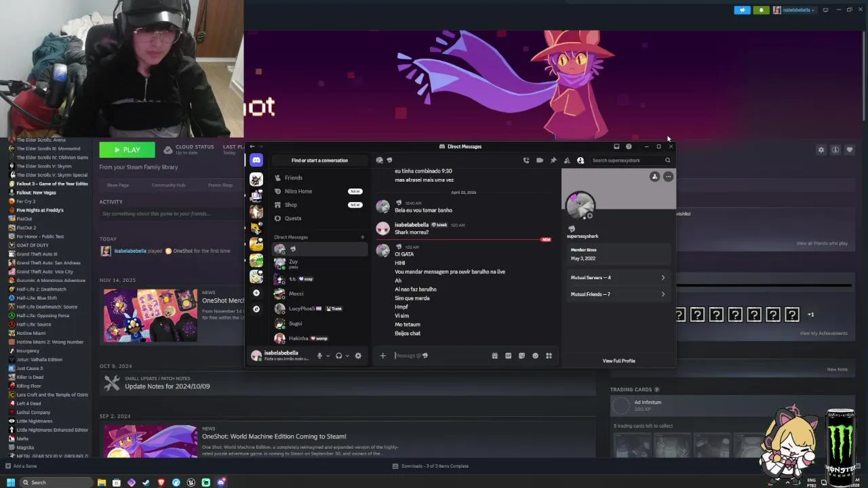
Task: Open Quests in Discord sidebar
Action: point(319,218)
